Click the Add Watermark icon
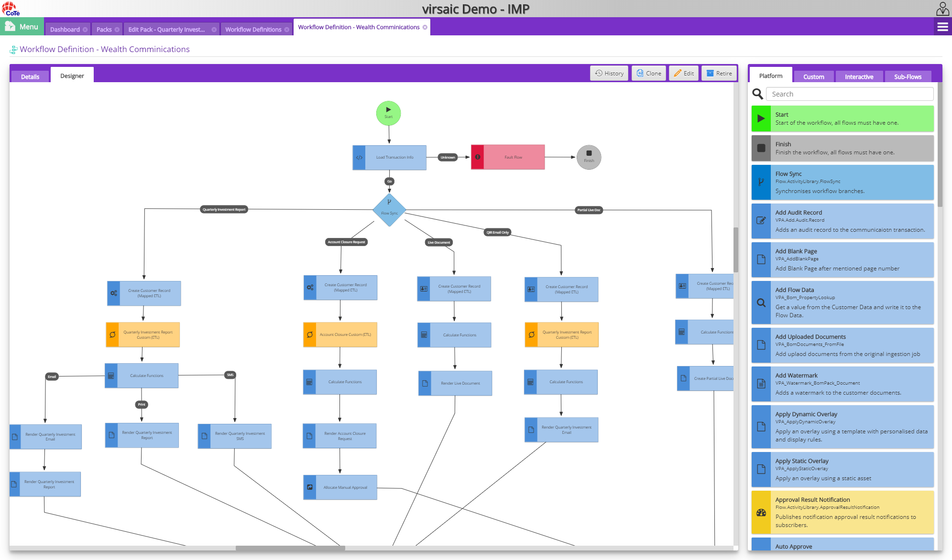 pos(761,384)
